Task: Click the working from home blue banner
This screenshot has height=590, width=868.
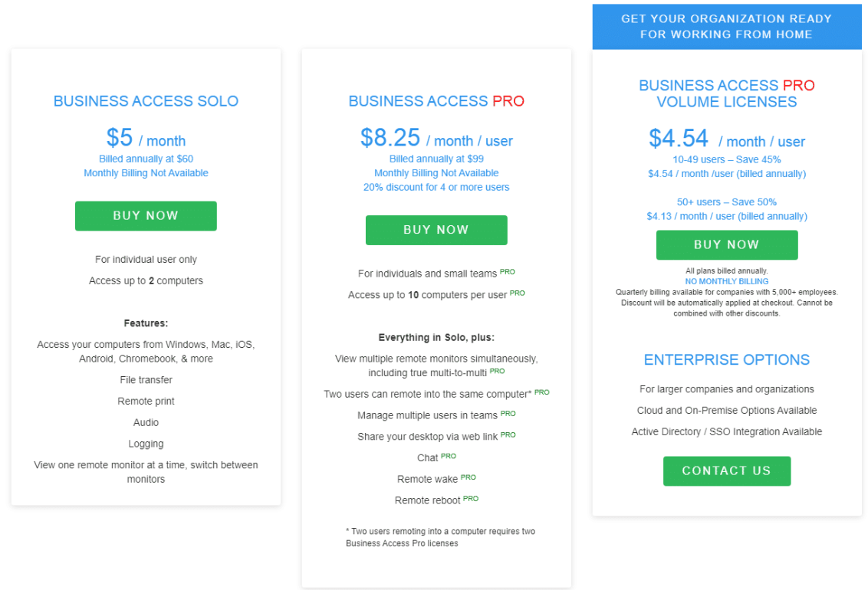Action: (x=726, y=26)
